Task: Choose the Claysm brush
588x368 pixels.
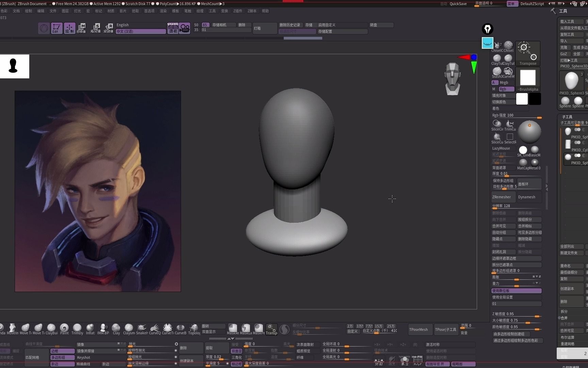Action: [x=129, y=329]
